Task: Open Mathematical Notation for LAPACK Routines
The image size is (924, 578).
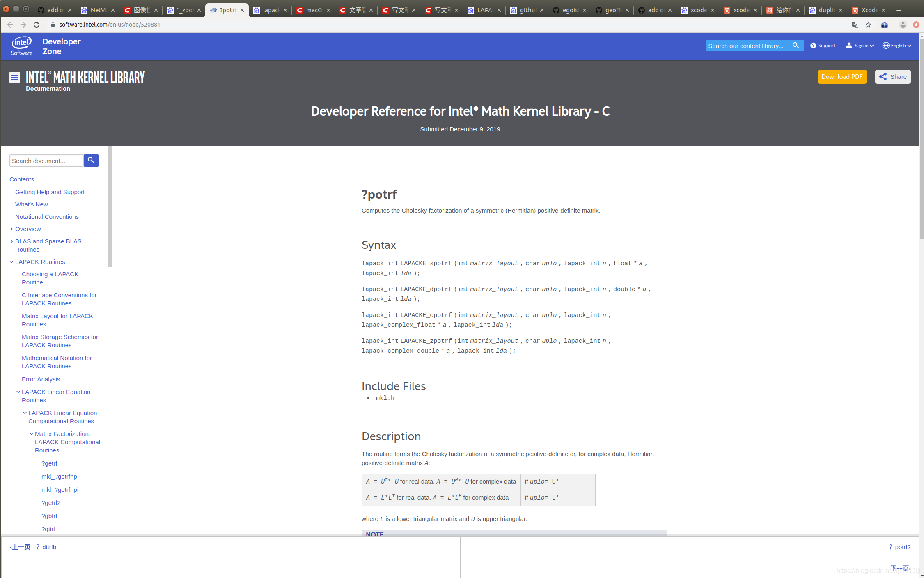Action: pos(57,362)
